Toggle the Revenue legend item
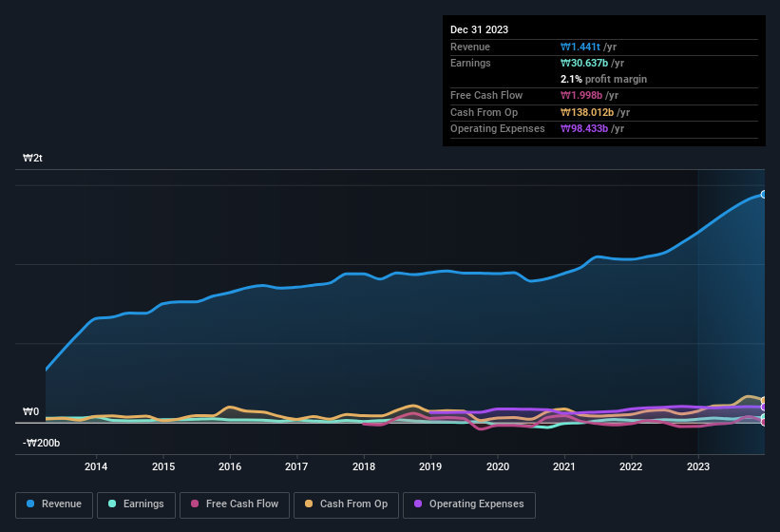The width and height of the screenshot is (780, 532). 55,503
